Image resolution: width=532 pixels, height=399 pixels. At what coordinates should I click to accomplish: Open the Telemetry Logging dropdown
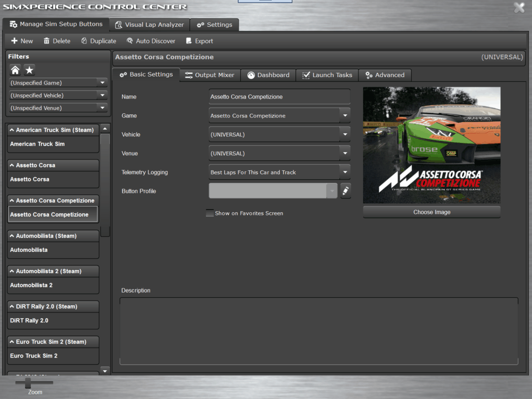[x=344, y=172]
